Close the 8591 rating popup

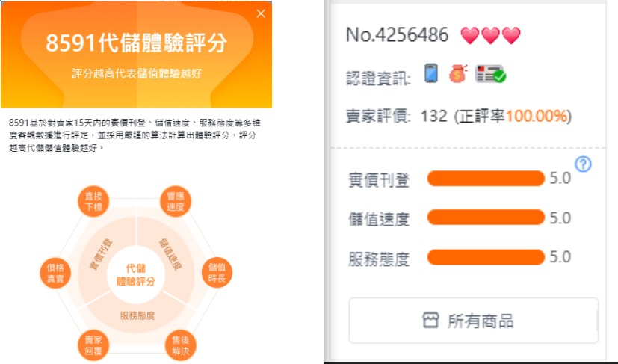click(261, 13)
